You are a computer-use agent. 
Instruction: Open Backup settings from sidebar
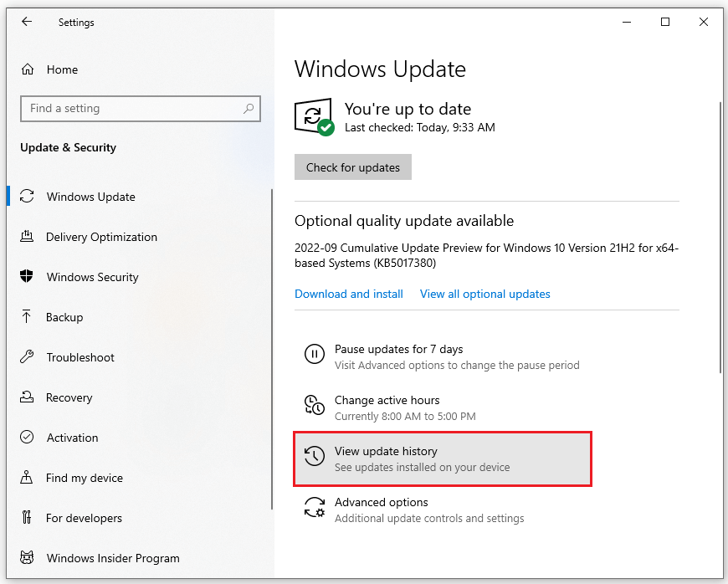coord(64,317)
